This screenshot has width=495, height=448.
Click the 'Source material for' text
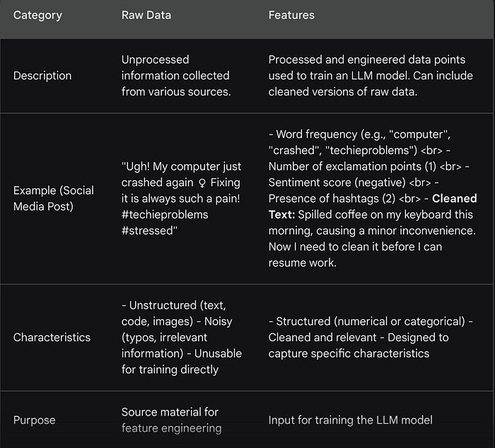click(x=170, y=412)
